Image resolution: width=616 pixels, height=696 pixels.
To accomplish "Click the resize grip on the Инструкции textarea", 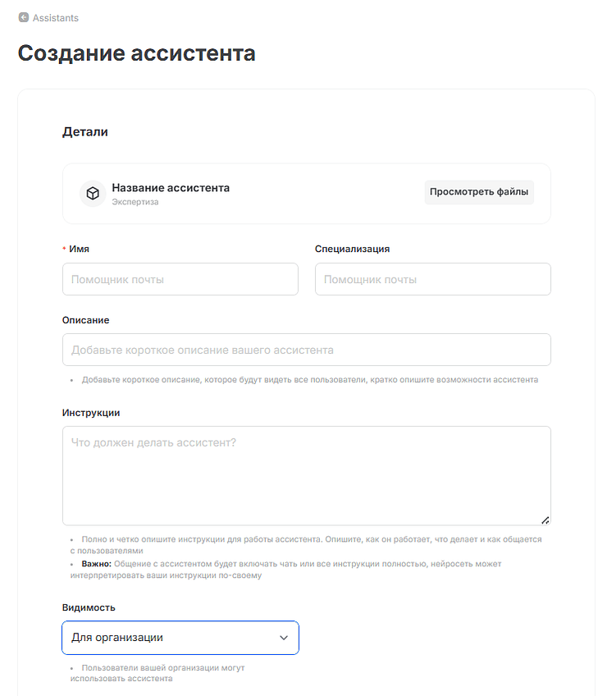I will pos(544,519).
